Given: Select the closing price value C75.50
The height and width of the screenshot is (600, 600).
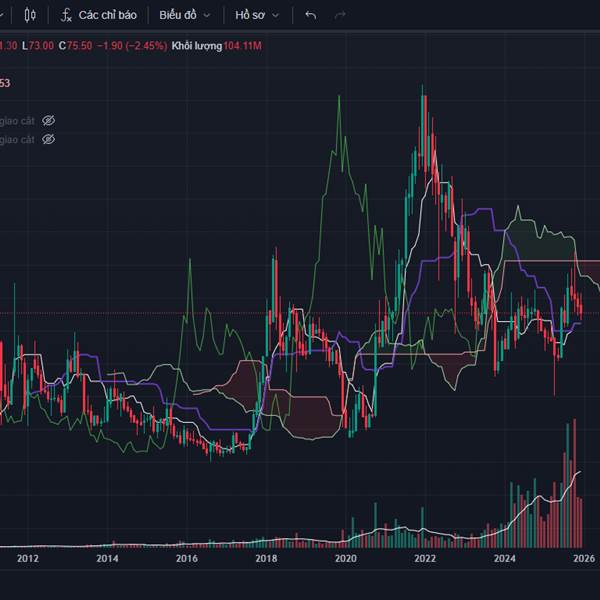Looking at the screenshot, I should tap(75, 46).
